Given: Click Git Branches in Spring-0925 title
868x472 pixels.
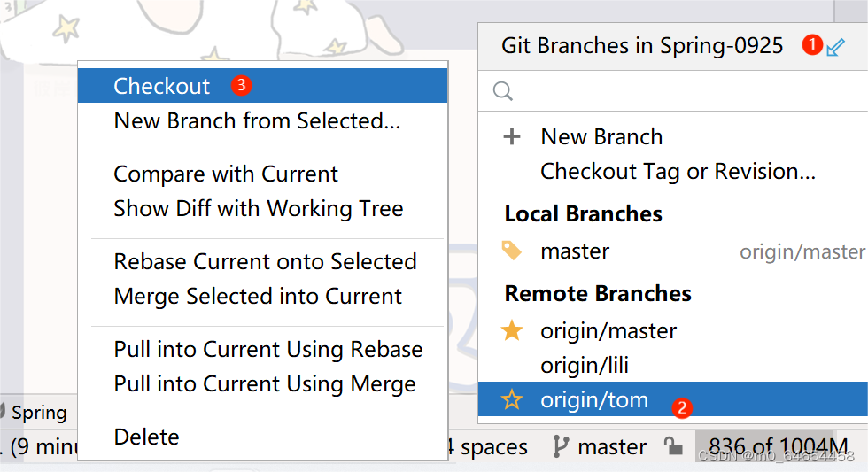Looking at the screenshot, I should (x=642, y=45).
